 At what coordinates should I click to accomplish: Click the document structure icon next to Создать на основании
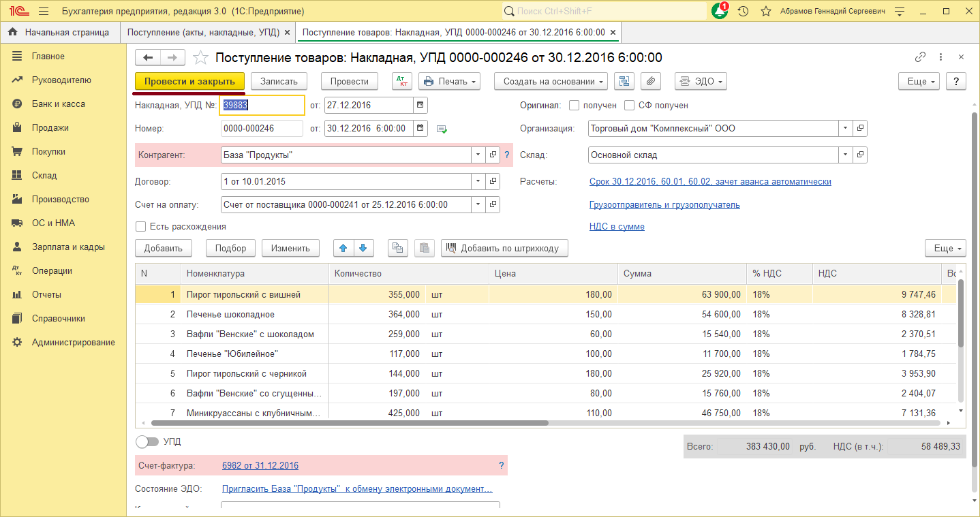tap(624, 81)
